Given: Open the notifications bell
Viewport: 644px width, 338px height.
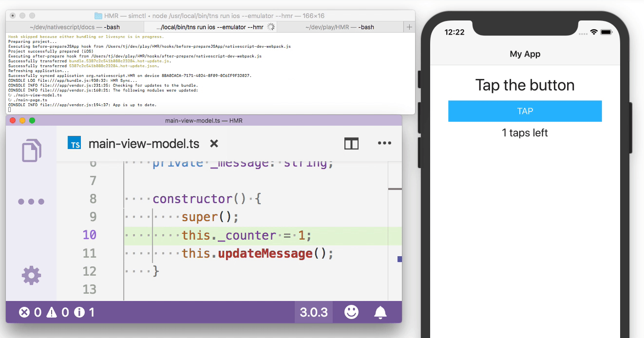Looking at the screenshot, I should (380, 312).
